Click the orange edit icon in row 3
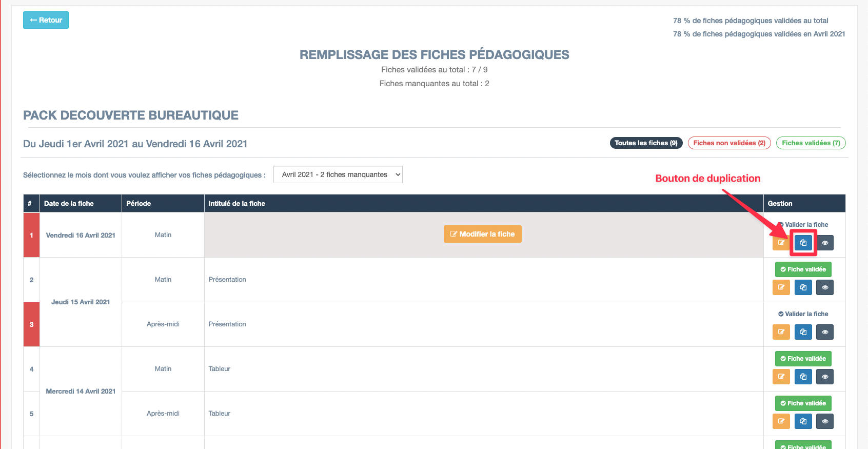This screenshot has width=868, height=449. [781, 332]
